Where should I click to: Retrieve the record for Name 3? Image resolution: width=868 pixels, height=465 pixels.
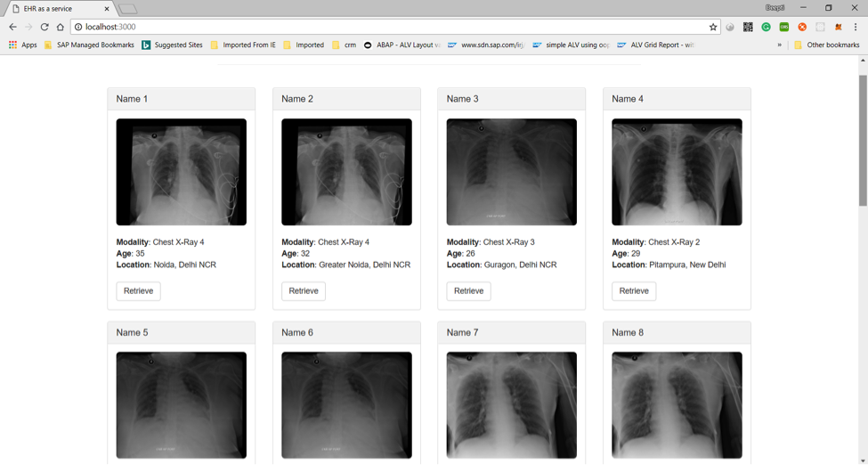pos(469,291)
